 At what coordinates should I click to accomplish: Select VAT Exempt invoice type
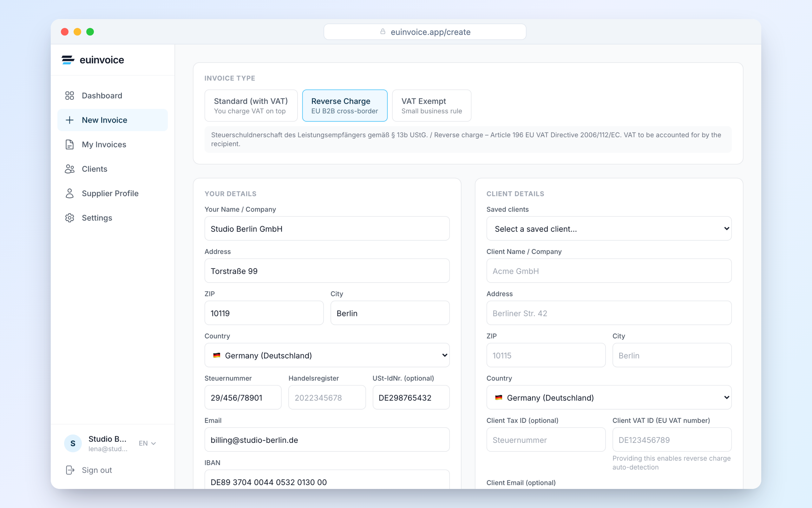coord(431,105)
